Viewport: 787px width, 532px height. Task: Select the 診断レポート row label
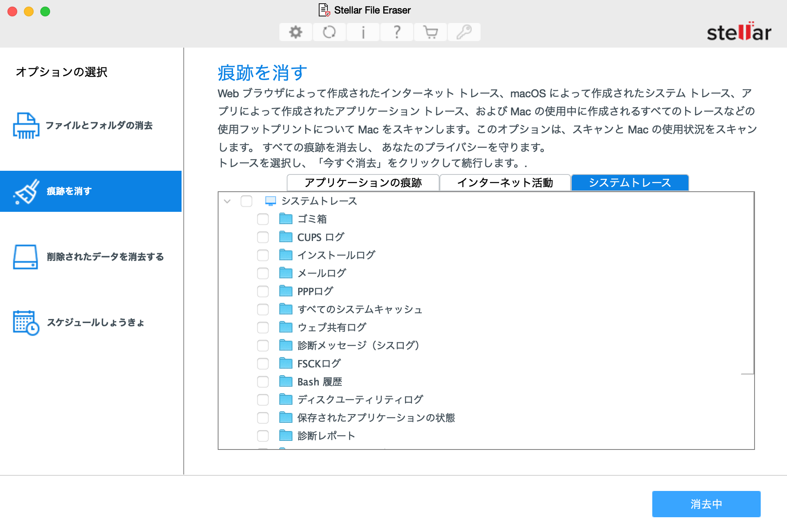click(326, 436)
